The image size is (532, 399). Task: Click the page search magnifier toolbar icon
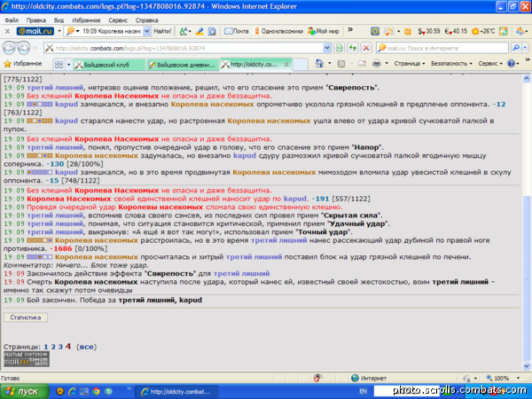click(x=212, y=31)
